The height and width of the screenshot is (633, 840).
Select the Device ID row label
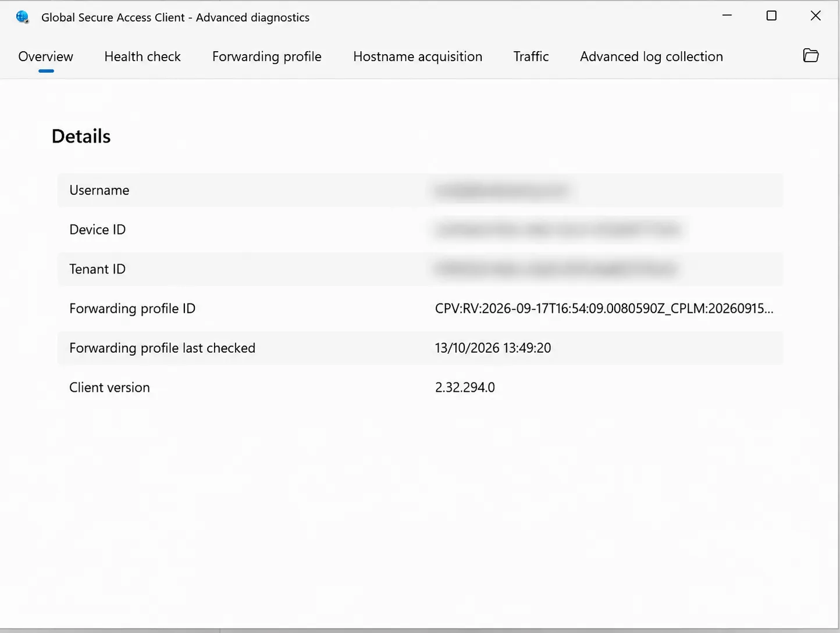(97, 230)
